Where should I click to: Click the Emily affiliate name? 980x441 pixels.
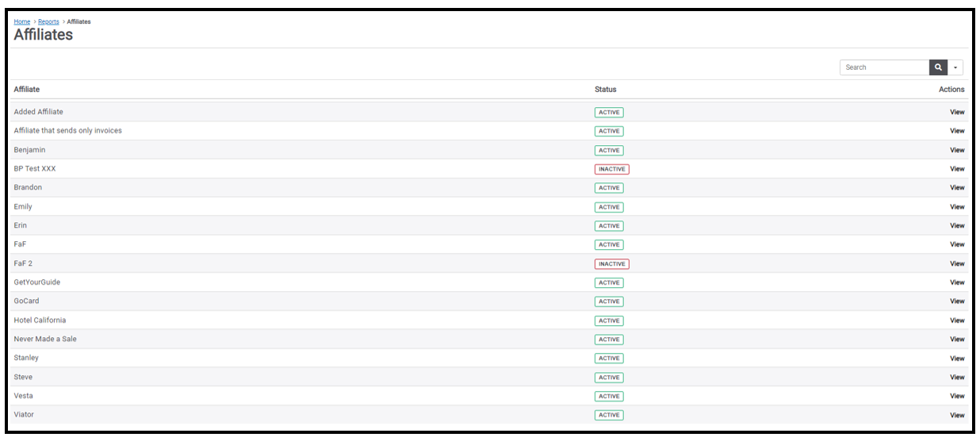pyautogui.click(x=23, y=207)
